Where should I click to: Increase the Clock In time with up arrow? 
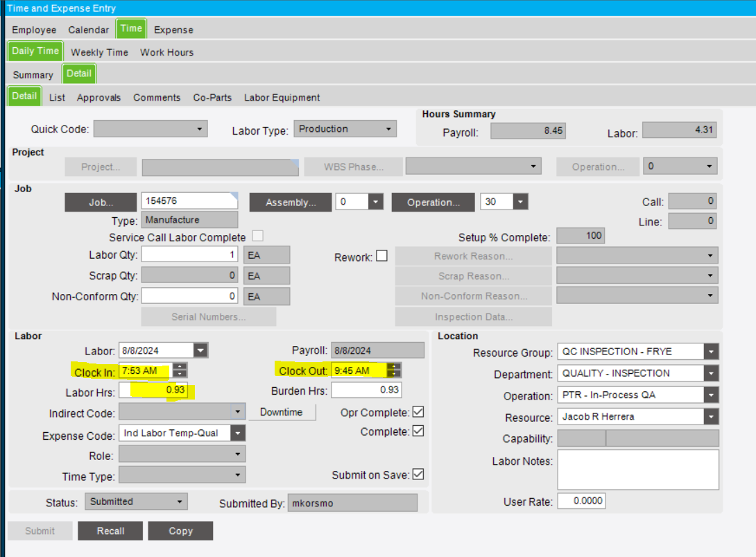click(x=180, y=367)
